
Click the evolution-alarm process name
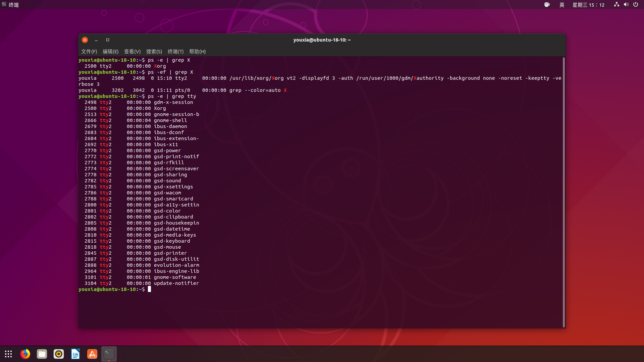tap(176, 265)
